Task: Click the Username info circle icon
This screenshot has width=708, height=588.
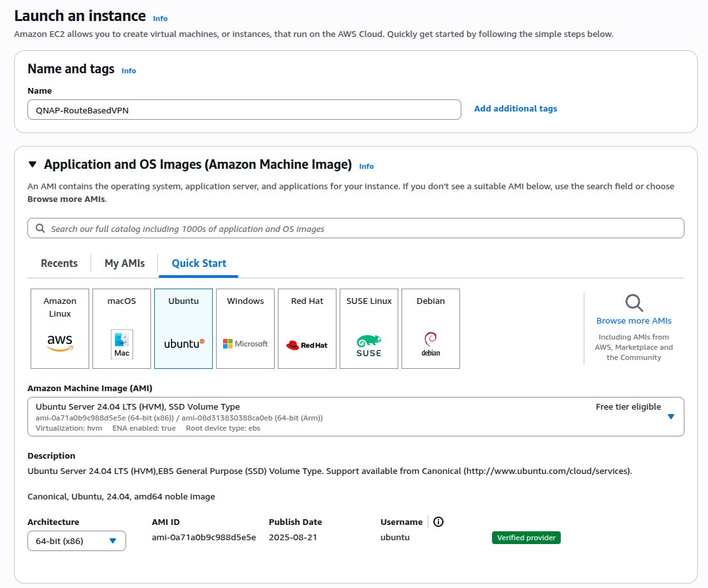Action: click(438, 522)
